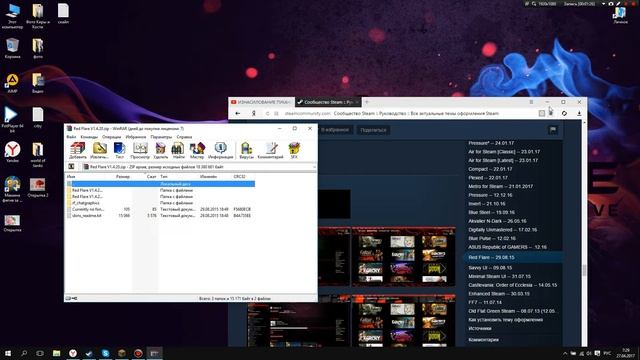
Task: Click the WinRAR Add (Добавить) toolbar icon
Action: click(78, 150)
